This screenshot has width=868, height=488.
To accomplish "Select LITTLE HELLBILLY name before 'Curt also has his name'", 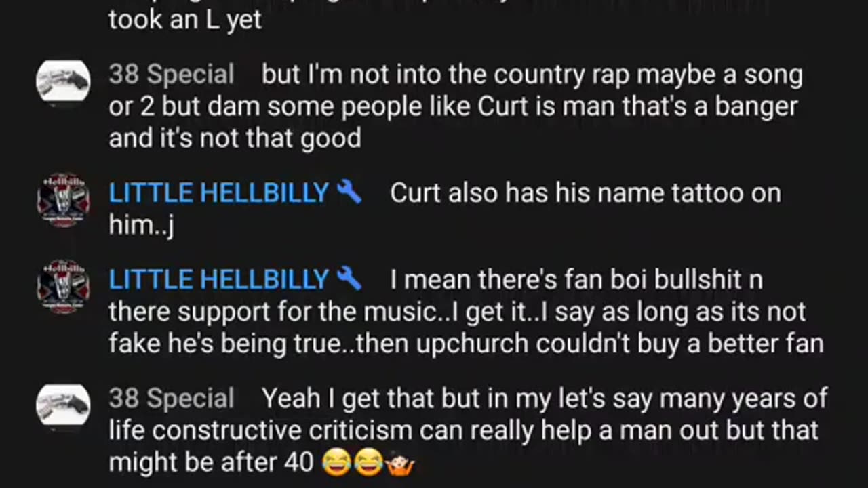I will 219,193.
